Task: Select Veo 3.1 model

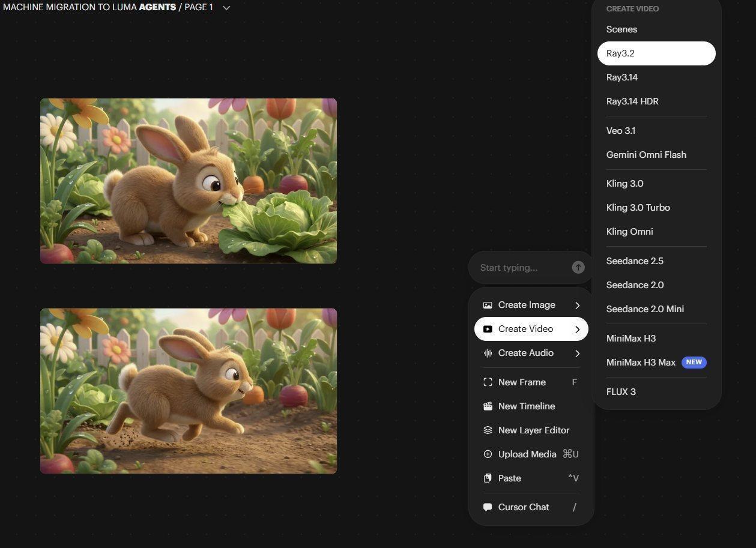Action: click(656, 131)
